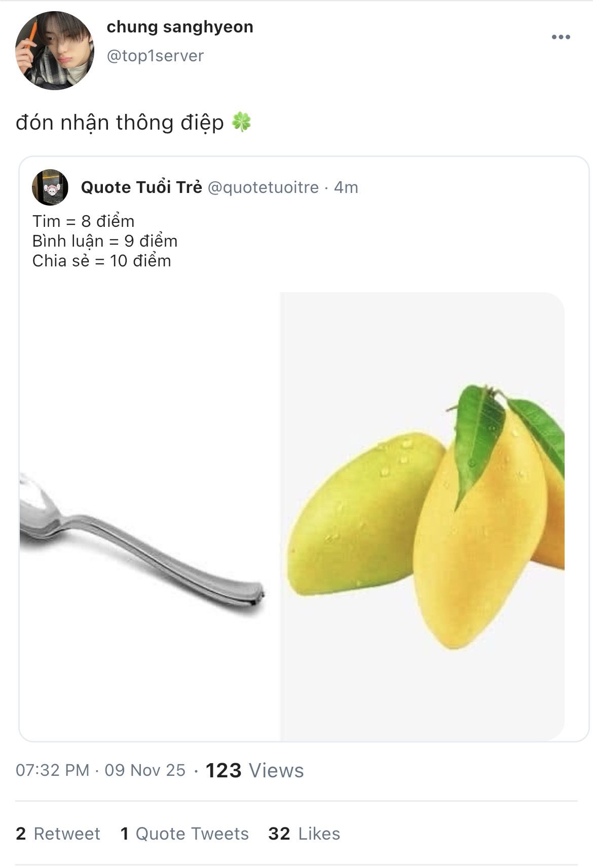This screenshot has width=593, height=868.
Task: Click the @quotetuoitre handle
Action: (263, 187)
